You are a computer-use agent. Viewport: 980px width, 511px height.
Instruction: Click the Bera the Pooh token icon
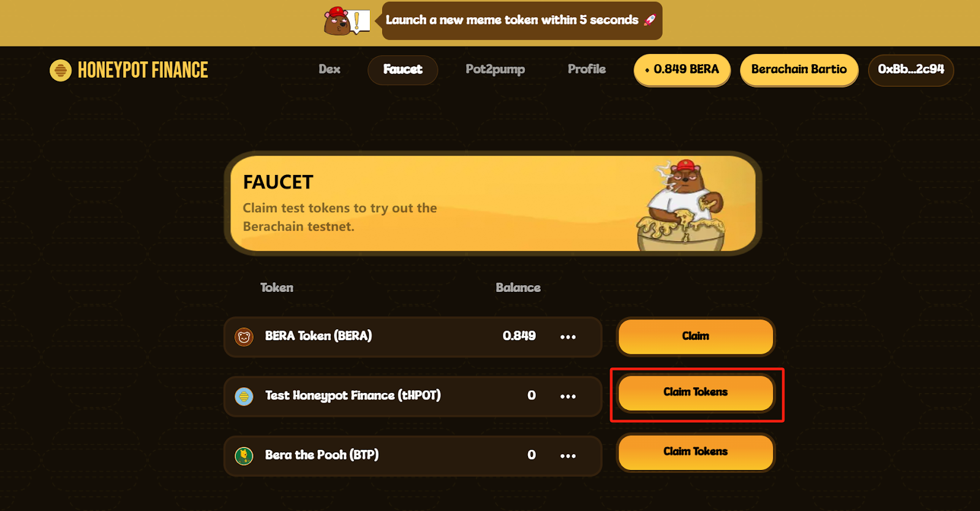point(244,456)
